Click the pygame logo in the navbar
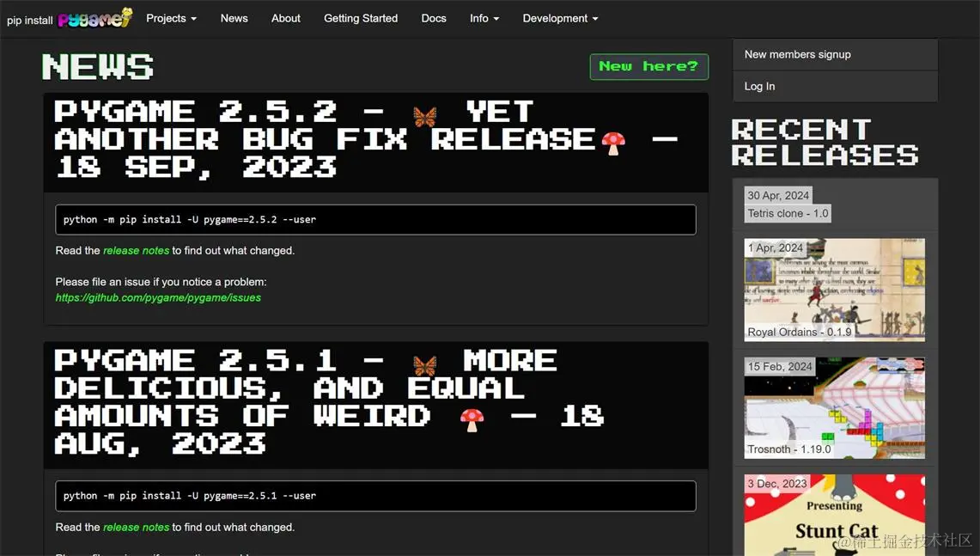The image size is (980, 556). click(x=95, y=18)
